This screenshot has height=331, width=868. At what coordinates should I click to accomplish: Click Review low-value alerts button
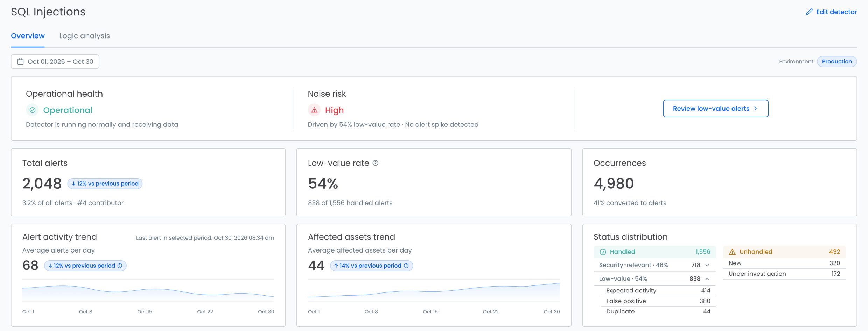tap(716, 109)
